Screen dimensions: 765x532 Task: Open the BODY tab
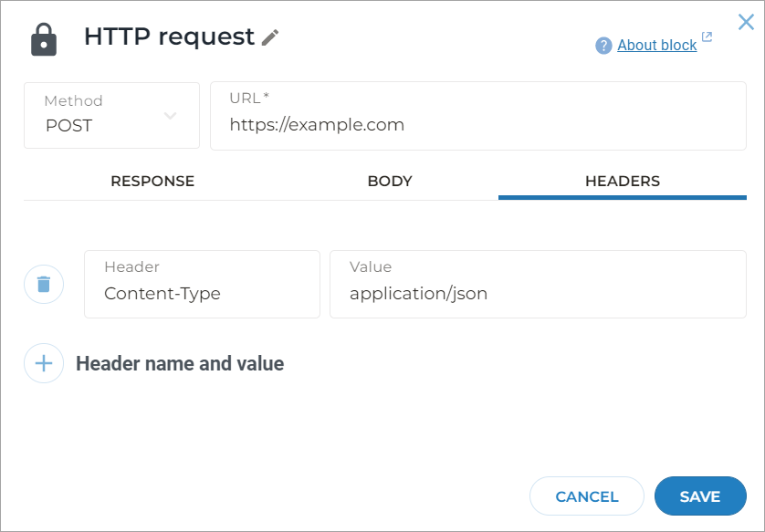[x=390, y=181]
